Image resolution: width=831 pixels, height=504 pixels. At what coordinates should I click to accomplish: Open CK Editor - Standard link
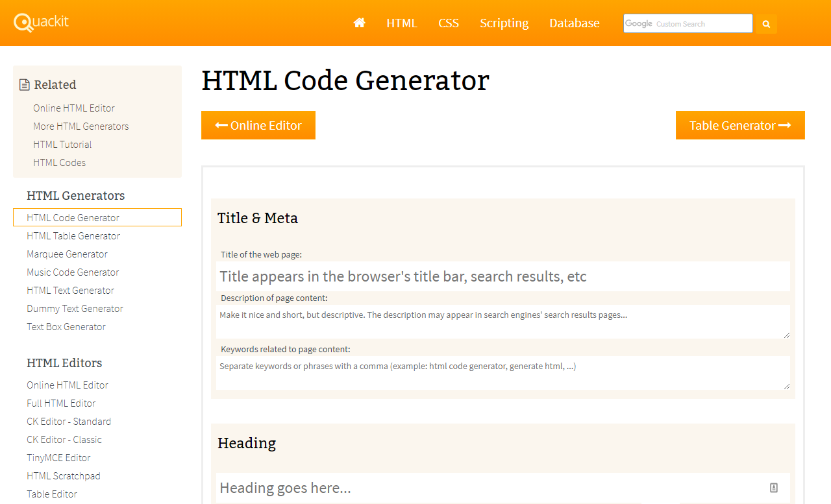tap(69, 421)
